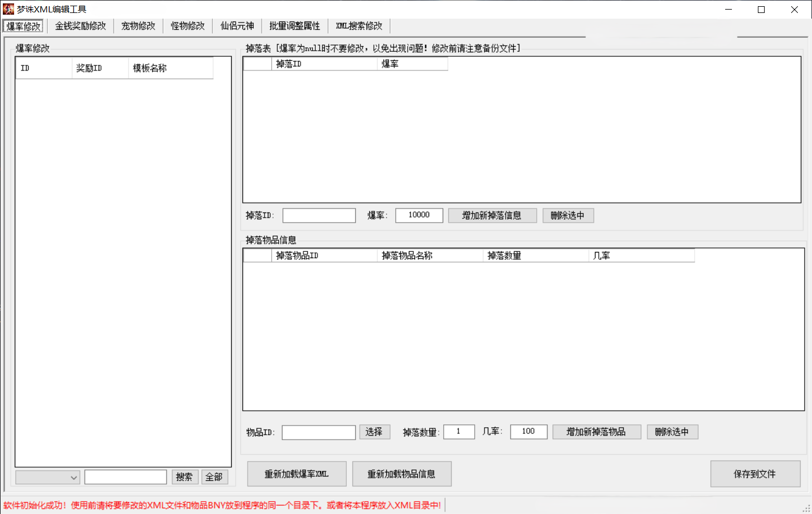Click the 爆率 field showing 10000
812x514 pixels.
(x=418, y=215)
